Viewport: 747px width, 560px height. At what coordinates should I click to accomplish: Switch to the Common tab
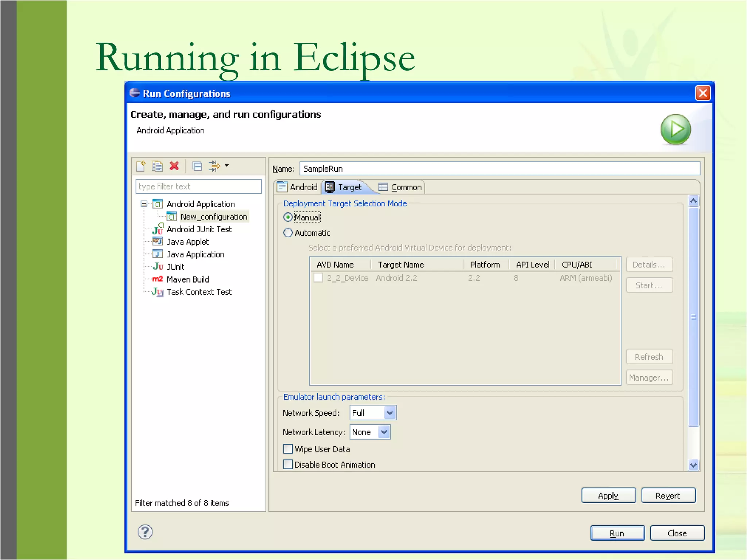[x=400, y=187]
